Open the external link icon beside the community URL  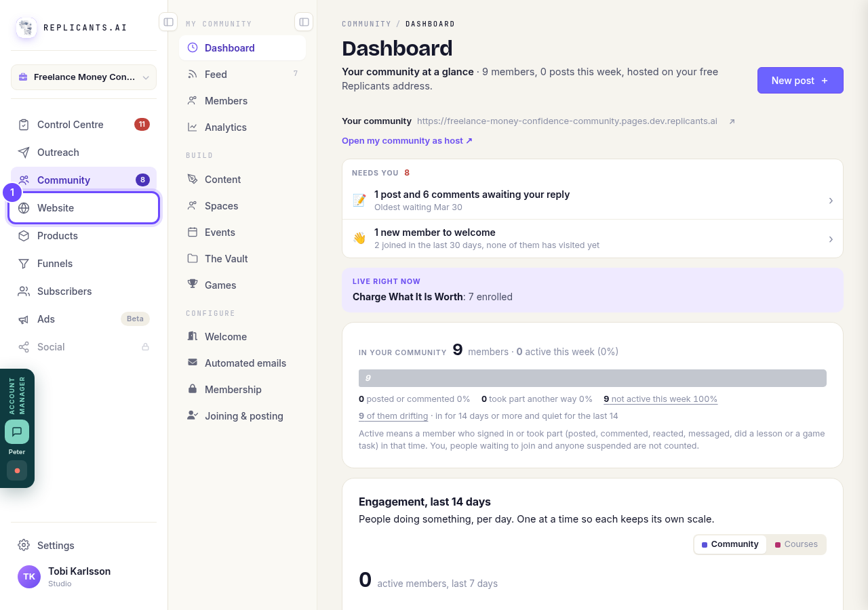(732, 121)
